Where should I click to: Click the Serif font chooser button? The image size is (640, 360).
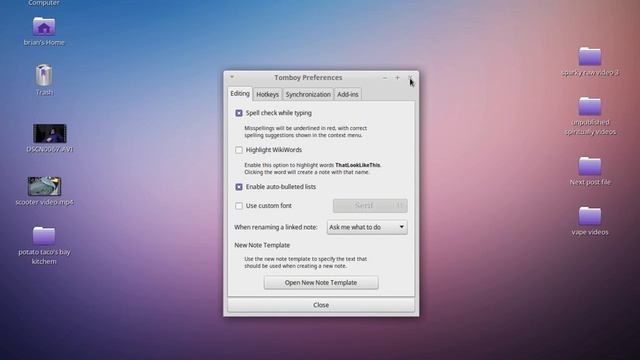pos(370,206)
